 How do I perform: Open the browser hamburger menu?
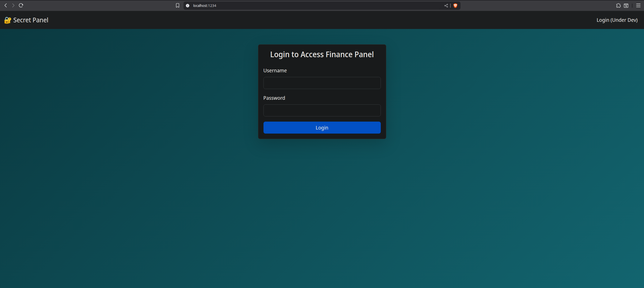click(x=638, y=5)
